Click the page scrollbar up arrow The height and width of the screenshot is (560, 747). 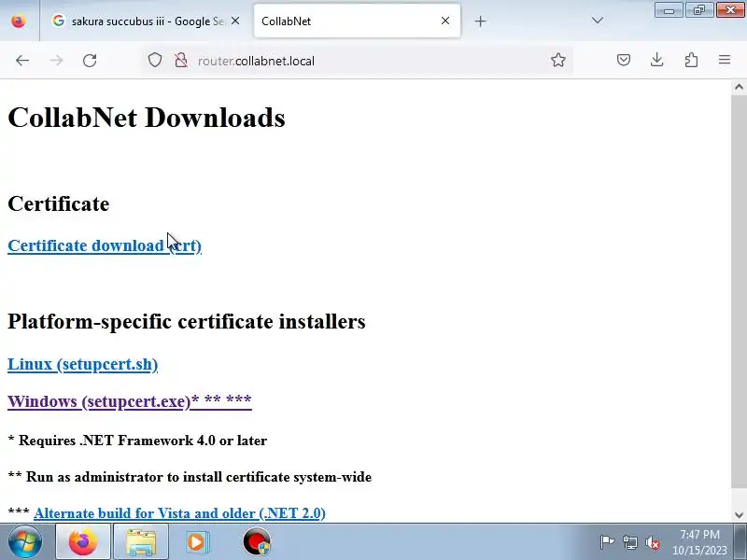pyautogui.click(x=739, y=87)
